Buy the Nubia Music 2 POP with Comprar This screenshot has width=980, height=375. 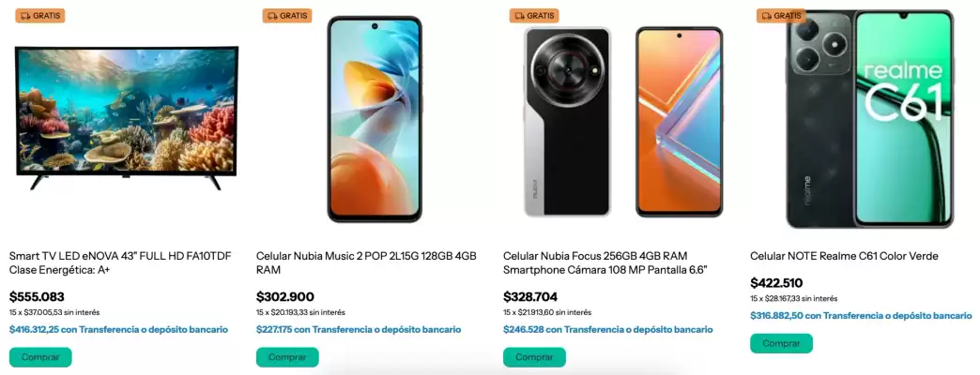[287, 357]
